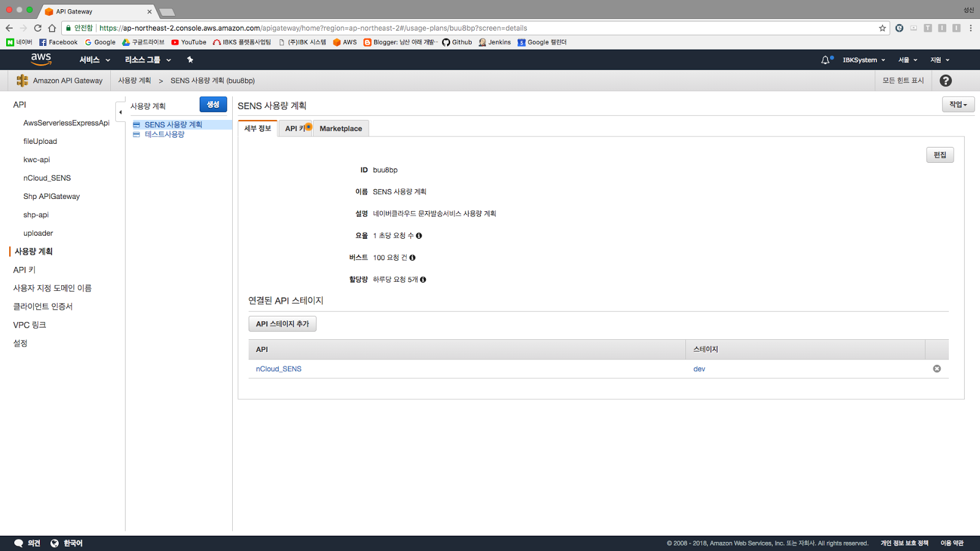980x551 pixels.
Task: Click the Amazon API Gateway service icon
Action: point(23,81)
